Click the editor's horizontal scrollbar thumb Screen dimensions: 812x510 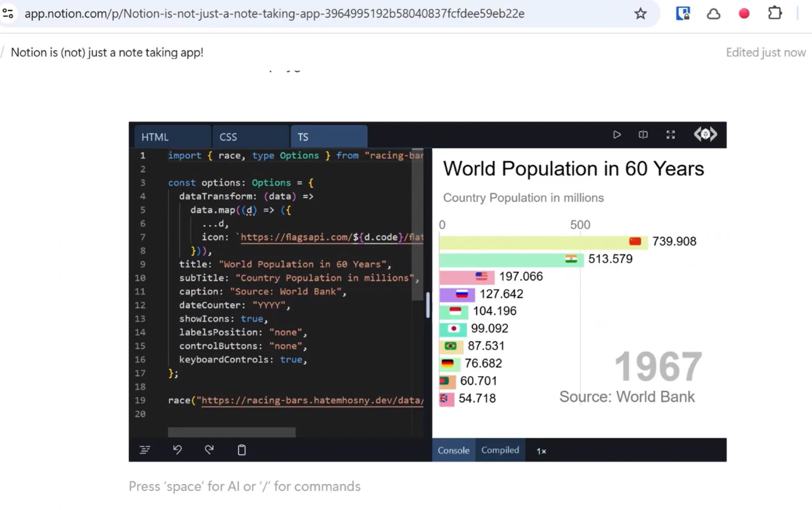(231, 432)
